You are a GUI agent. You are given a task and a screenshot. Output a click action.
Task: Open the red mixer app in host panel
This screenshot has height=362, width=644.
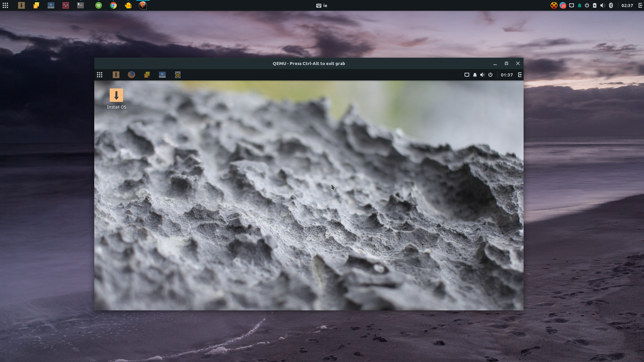(66, 5)
